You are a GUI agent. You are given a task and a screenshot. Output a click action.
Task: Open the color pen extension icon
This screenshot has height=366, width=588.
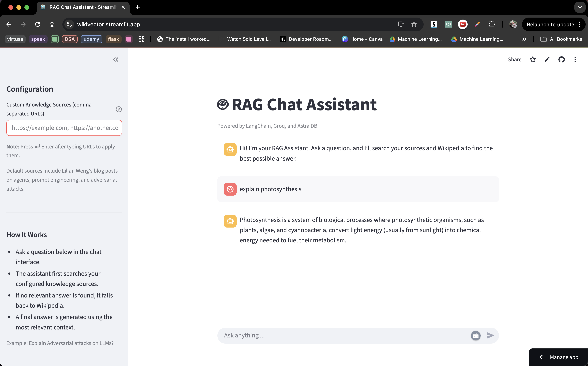pyautogui.click(x=477, y=24)
